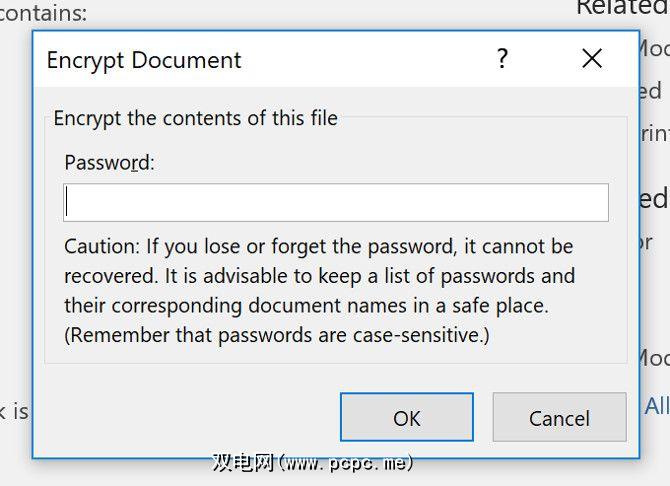Click the 'their corresponding document names' line

306,305
